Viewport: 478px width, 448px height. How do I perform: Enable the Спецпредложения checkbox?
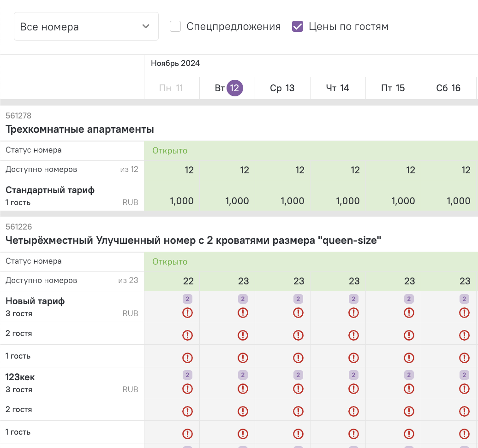pyautogui.click(x=175, y=26)
